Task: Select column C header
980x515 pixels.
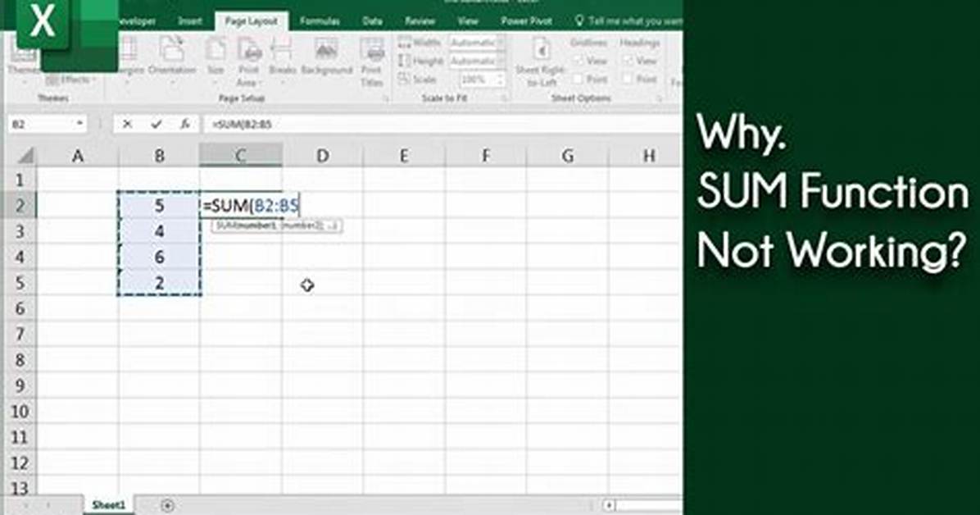Action: 241,155
